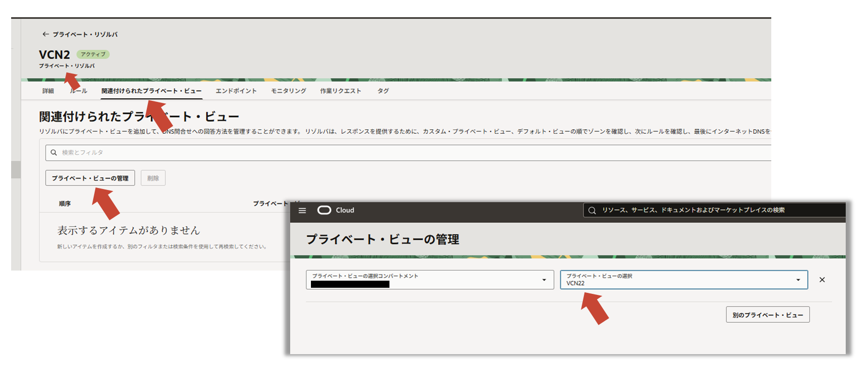The image size is (868, 381).
Task: Open the タグ tab
Action: click(x=383, y=91)
